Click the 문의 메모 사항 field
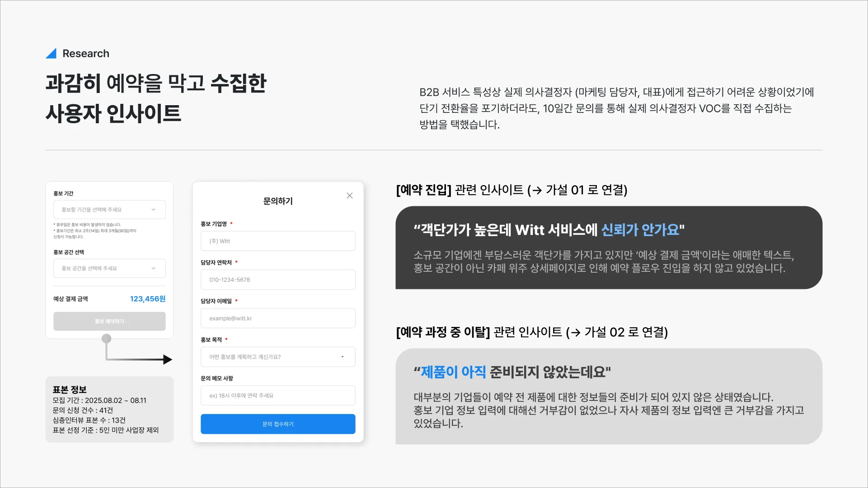 point(277,395)
